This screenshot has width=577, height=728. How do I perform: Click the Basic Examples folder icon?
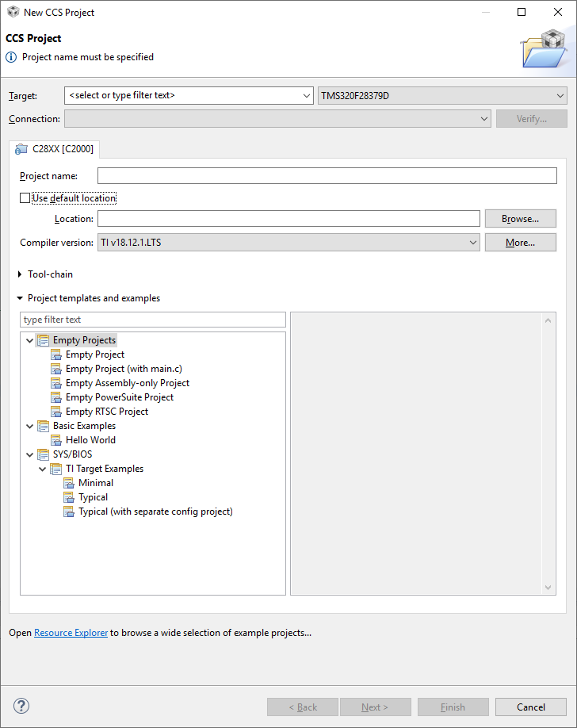tap(43, 426)
